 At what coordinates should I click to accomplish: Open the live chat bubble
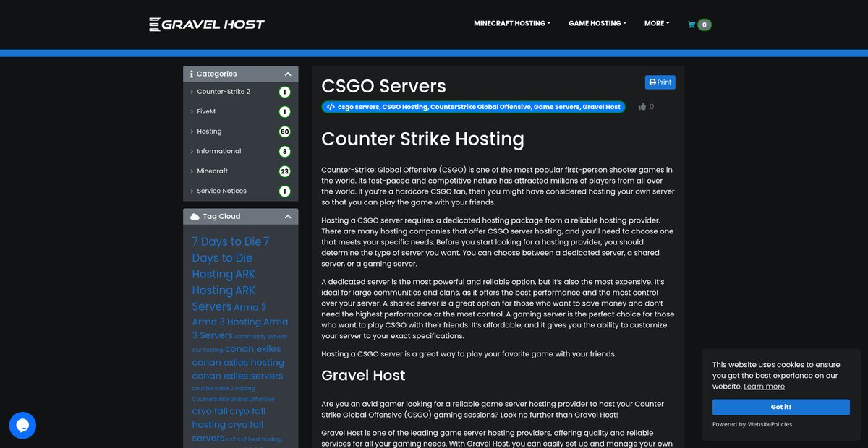point(22,426)
